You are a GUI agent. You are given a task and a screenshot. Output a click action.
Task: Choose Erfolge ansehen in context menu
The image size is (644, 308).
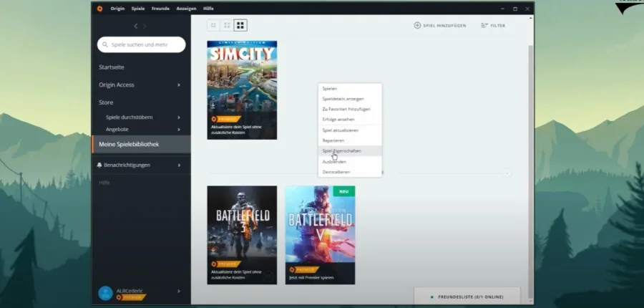click(350, 119)
